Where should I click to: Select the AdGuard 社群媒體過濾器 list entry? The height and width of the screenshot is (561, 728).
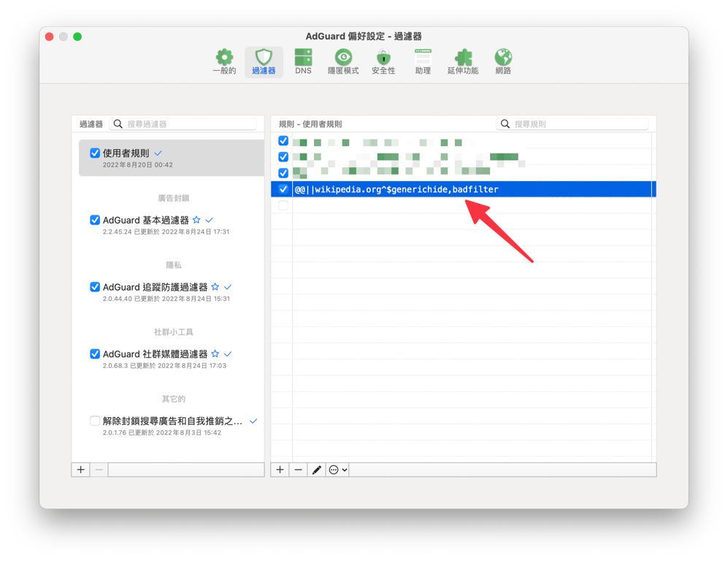(172, 359)
